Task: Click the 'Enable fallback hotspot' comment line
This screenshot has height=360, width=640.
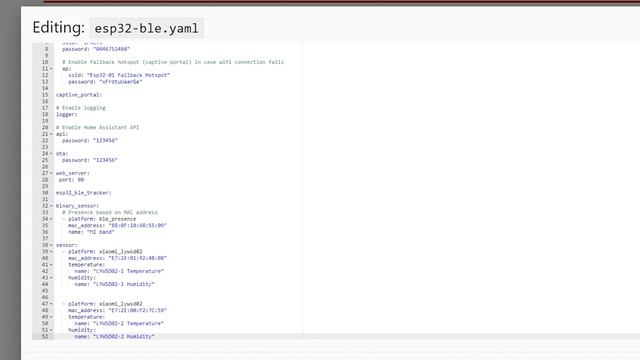Action: (173, 62)
